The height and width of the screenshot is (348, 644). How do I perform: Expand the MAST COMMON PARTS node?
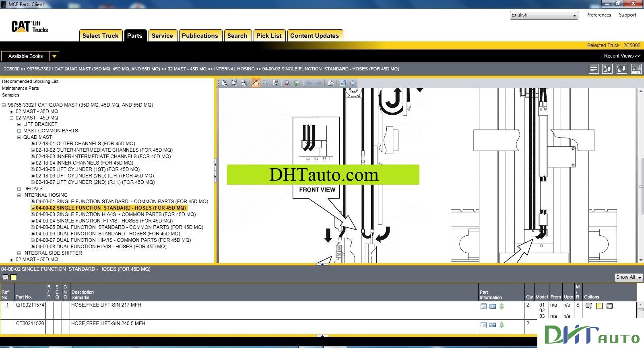tap(19, 131)
